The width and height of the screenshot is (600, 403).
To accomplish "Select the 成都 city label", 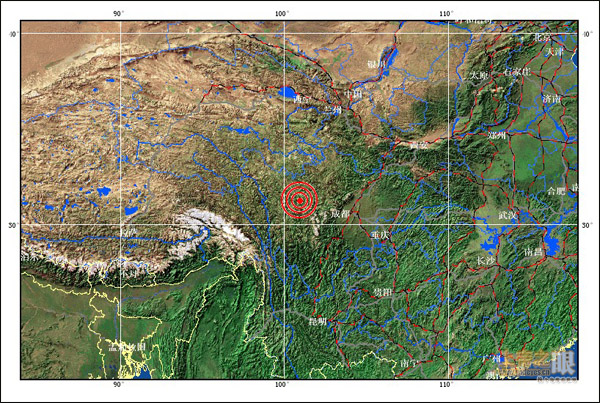I will click(340, 214).
